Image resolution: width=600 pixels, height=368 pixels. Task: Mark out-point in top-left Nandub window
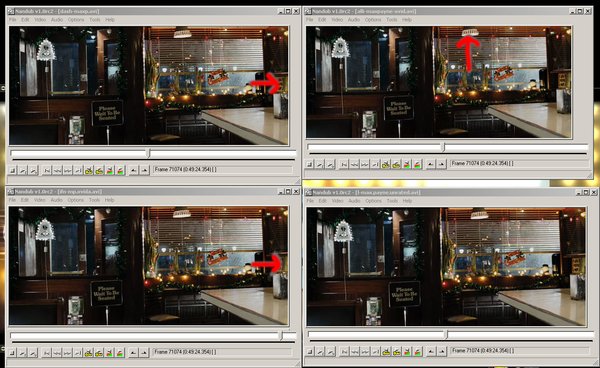point(144,170)
